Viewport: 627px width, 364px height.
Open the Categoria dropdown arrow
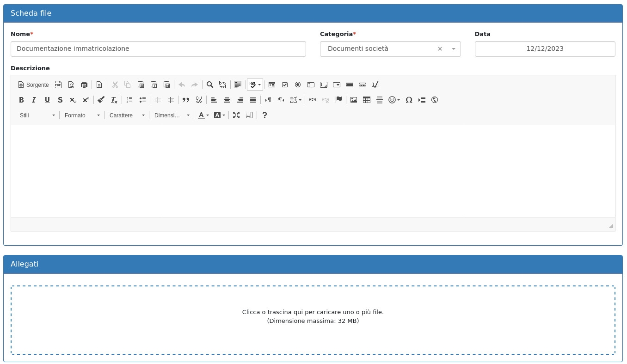[454, 49]
